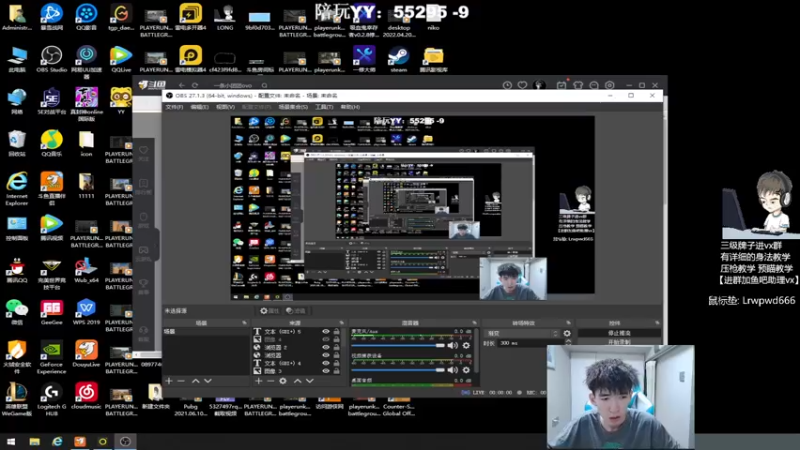The image size is (800, 450).
Task: Pop out the 转场特效 dock panel
Action: coord(568,323)
